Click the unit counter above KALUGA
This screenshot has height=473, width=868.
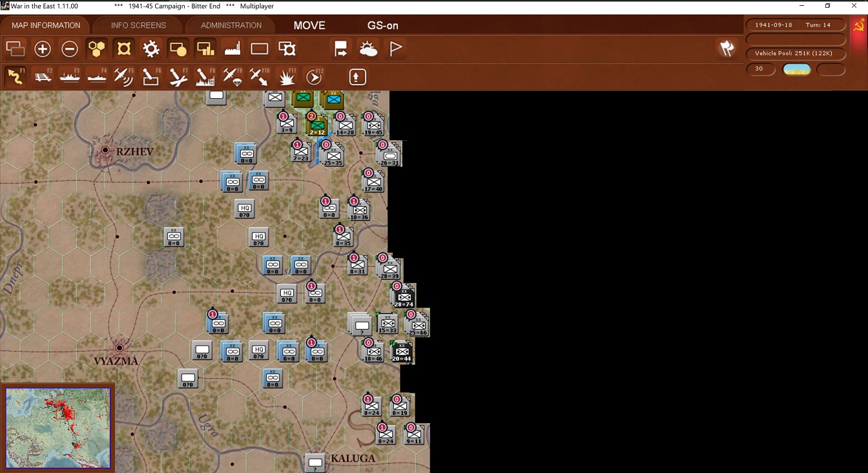315,463
